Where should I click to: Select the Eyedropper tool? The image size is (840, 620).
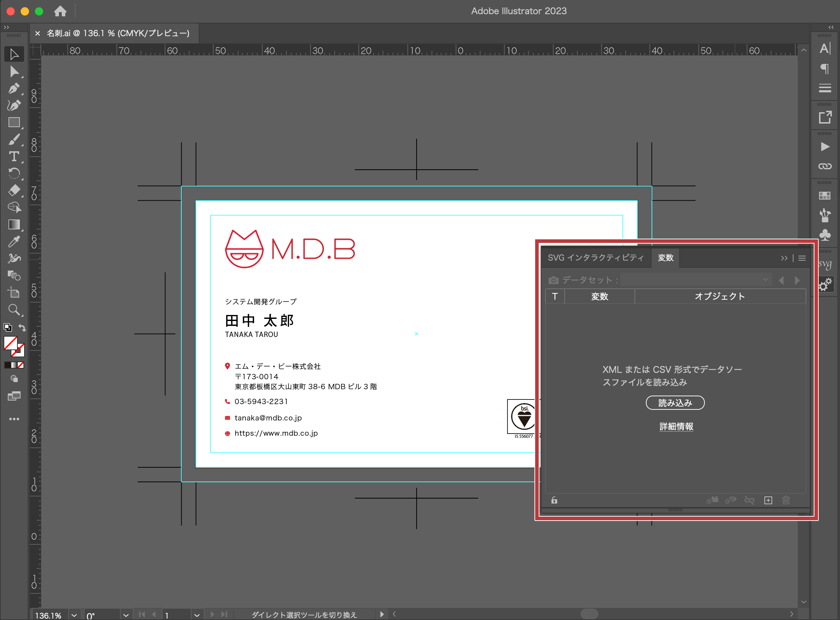14,241
